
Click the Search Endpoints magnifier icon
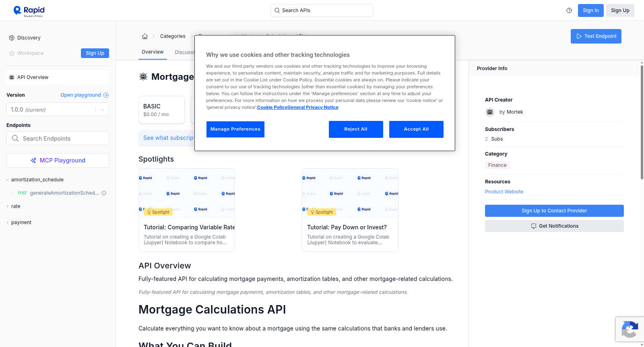(x=15, y=138)
